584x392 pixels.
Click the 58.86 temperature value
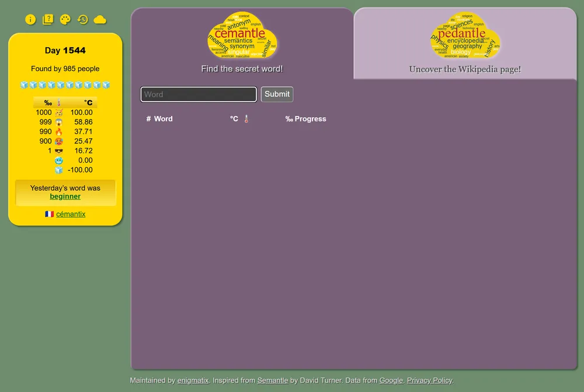83,122
